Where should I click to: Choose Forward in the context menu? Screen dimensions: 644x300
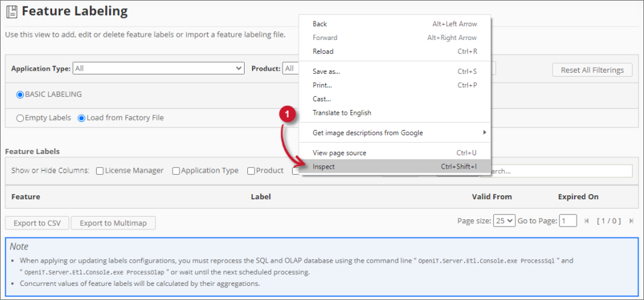395,37
